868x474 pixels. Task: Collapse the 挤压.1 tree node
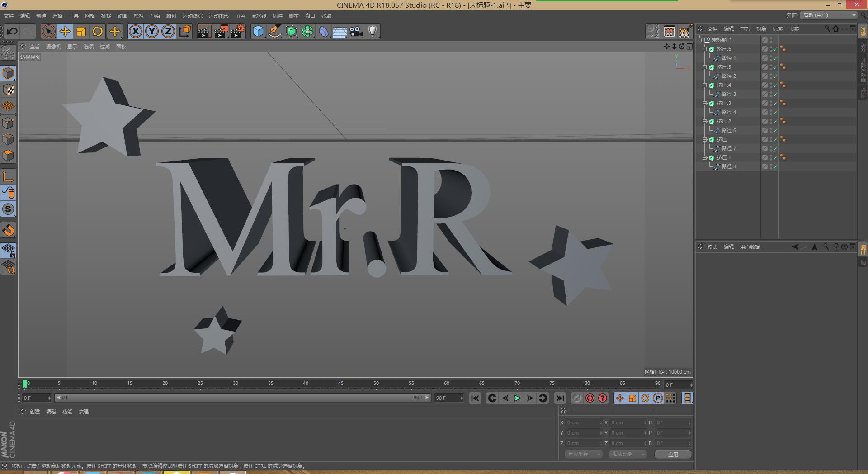pos(704,157)
